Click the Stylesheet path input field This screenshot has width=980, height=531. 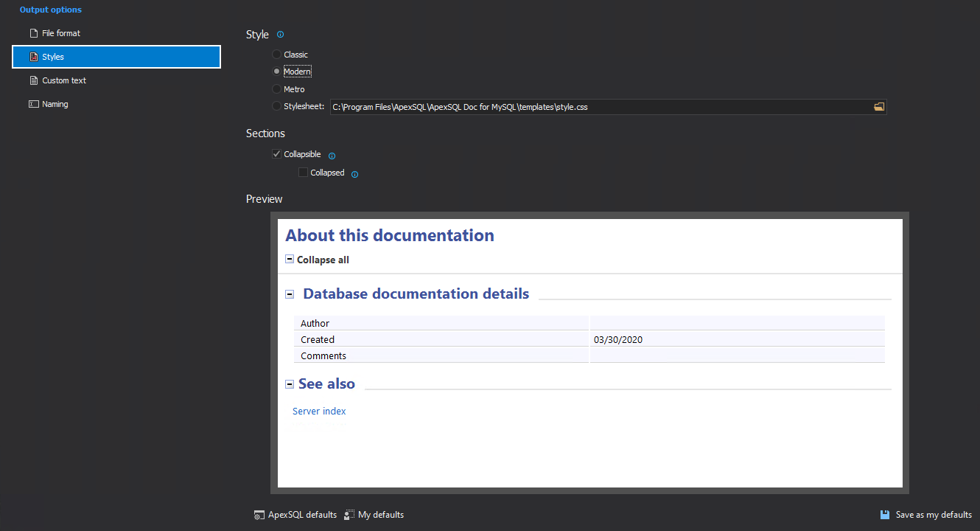[x=601, y=107]
